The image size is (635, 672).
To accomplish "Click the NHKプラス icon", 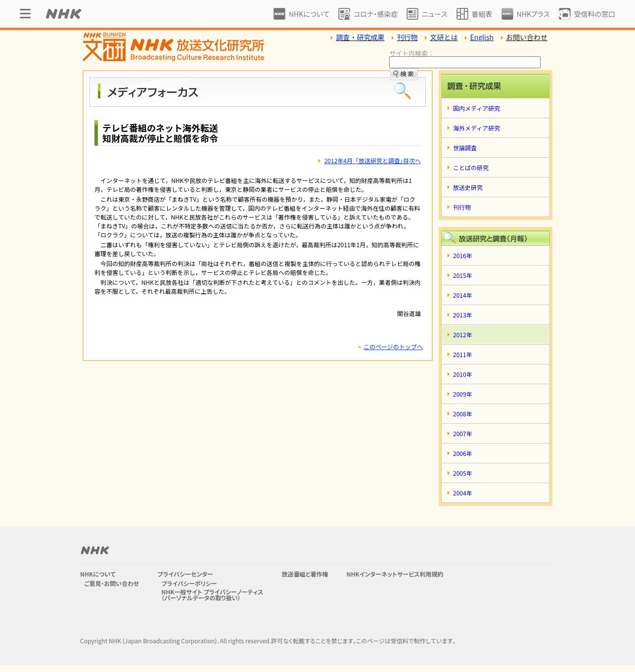I will click(507, 14).
